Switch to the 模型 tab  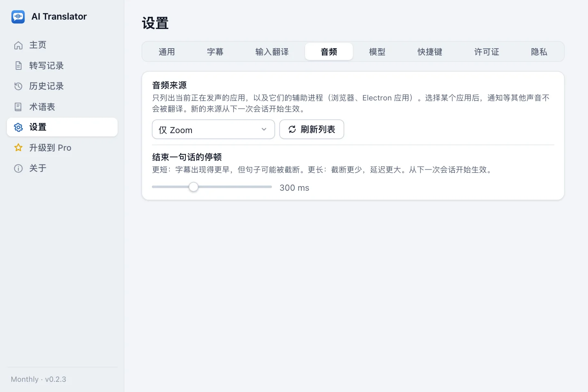click(x=377, y=52)
